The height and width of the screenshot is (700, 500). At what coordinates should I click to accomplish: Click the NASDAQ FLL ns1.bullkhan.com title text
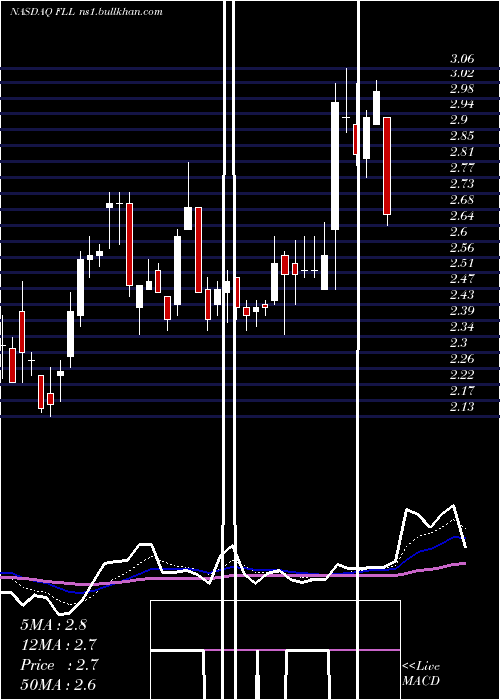(x=87, y=12)
